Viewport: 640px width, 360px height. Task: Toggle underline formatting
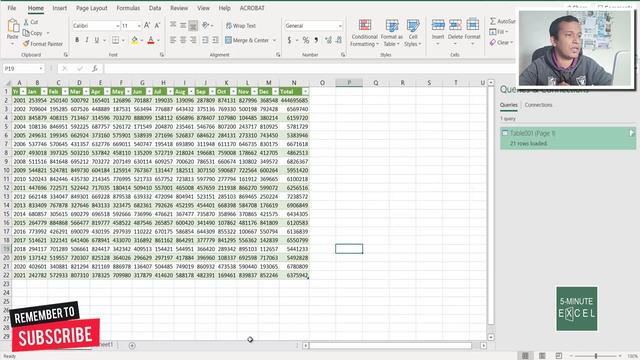click(97, 40)
